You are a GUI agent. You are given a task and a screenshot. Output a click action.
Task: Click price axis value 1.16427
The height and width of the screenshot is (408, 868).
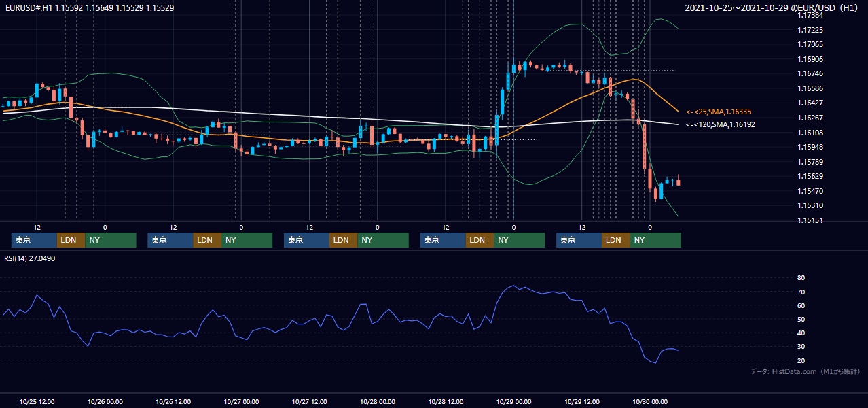click(x=810, y=103)
